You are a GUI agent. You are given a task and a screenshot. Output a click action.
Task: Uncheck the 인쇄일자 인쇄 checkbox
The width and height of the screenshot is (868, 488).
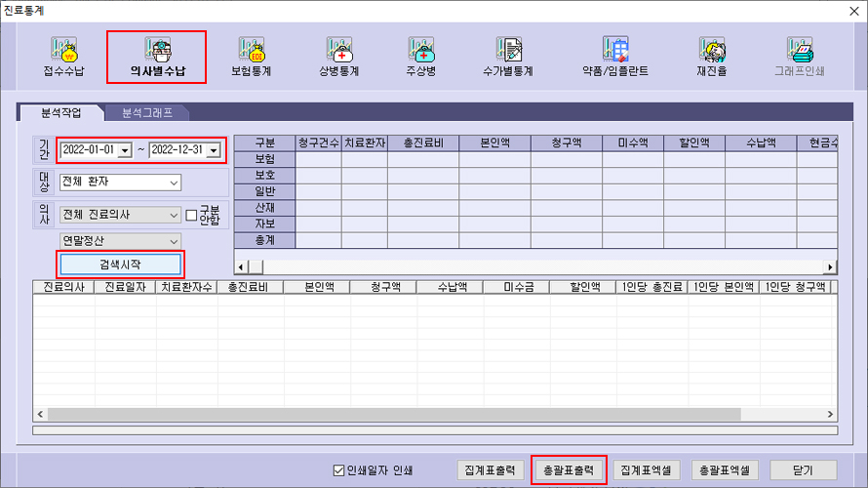tap(339, 470)
